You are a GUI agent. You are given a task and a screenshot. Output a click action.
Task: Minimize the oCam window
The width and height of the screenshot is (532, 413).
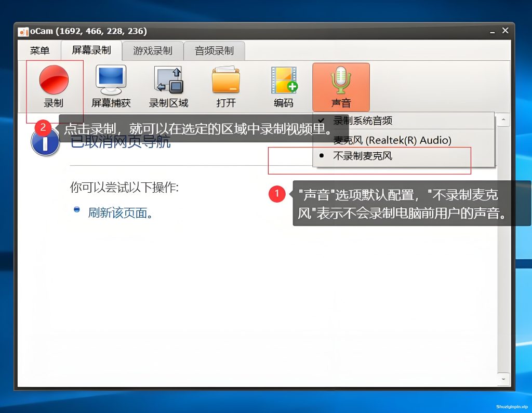[492, 32]
